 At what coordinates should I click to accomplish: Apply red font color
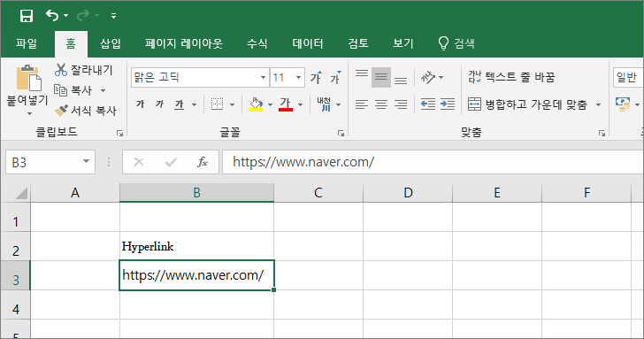click(x=286, y=104)
